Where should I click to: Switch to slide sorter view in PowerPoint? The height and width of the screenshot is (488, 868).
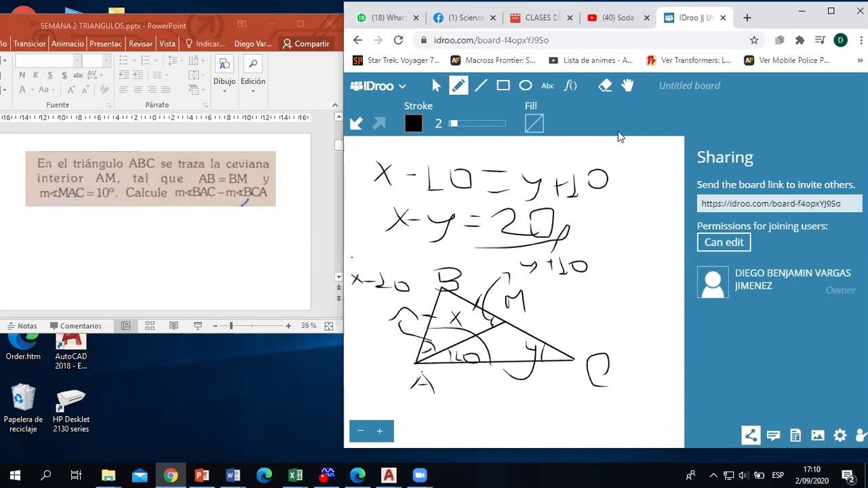(x=150, y=326)
